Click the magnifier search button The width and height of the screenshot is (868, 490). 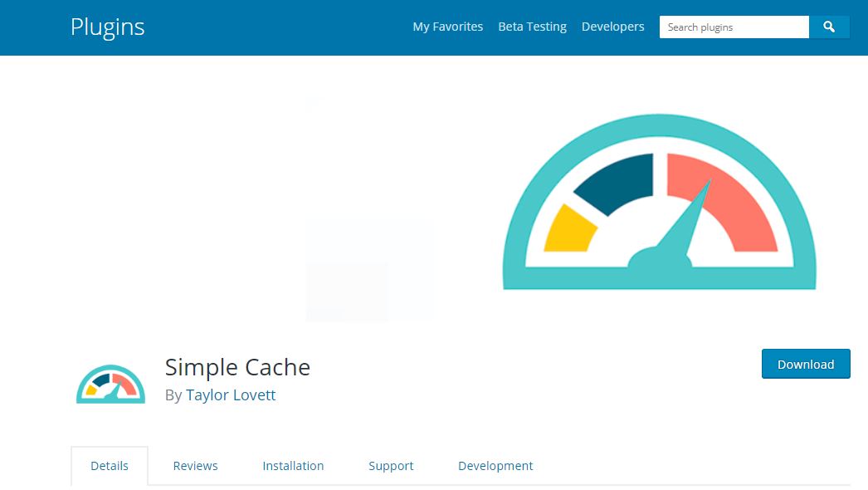pos(829,27)
